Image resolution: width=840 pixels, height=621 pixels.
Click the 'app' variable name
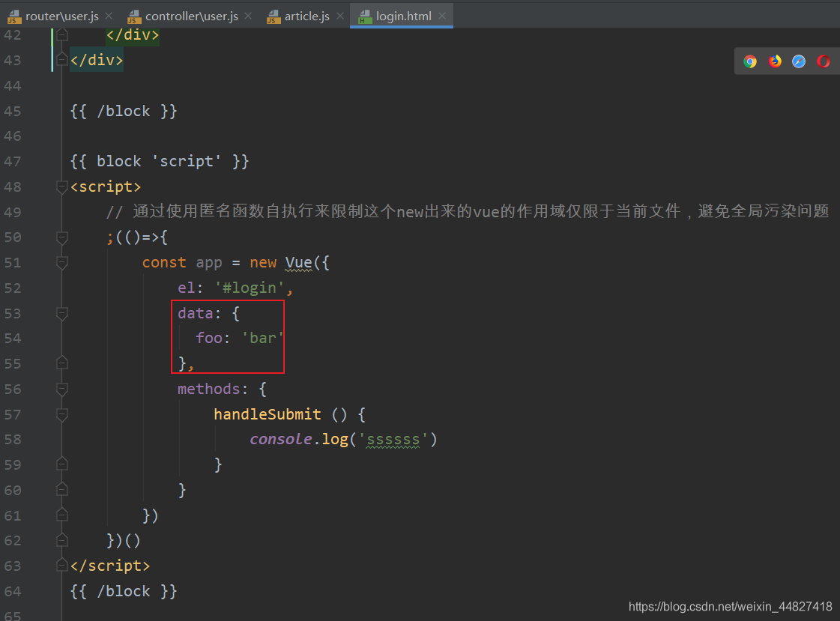[209, 263]
